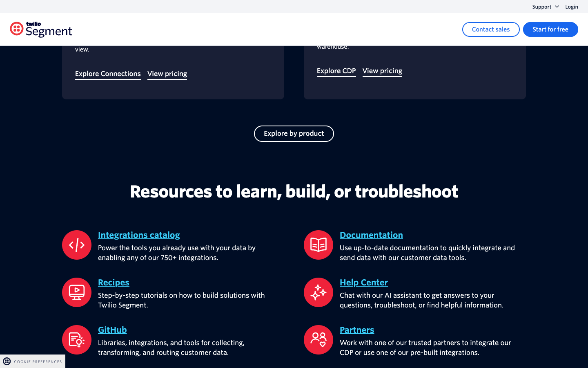Click the Start for free button
Image resolution: width=588 pixels, height=368 pixels.
550,29
